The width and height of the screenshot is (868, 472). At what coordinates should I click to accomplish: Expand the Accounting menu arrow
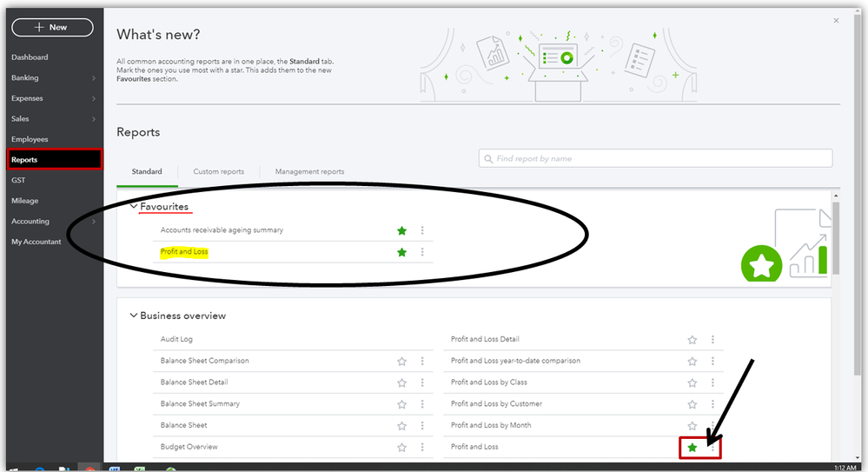pyautogui.click(x=94, y=222)
